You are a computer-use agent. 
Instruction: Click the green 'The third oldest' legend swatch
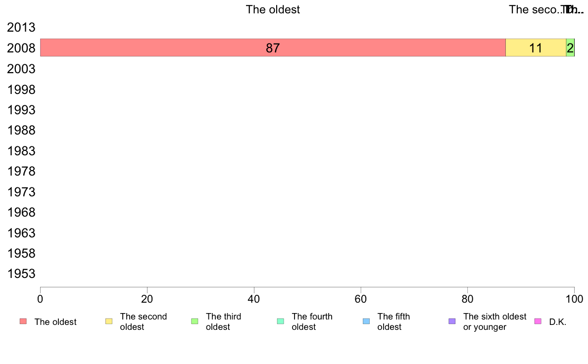click(195, 321)
